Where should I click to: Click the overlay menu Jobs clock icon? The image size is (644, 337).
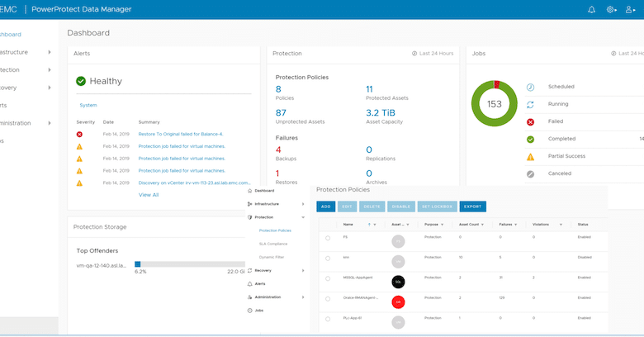(x=249, y=311)
